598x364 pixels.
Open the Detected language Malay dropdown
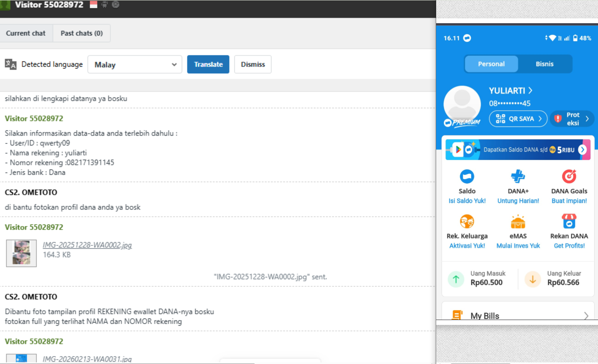pos(135,64)
